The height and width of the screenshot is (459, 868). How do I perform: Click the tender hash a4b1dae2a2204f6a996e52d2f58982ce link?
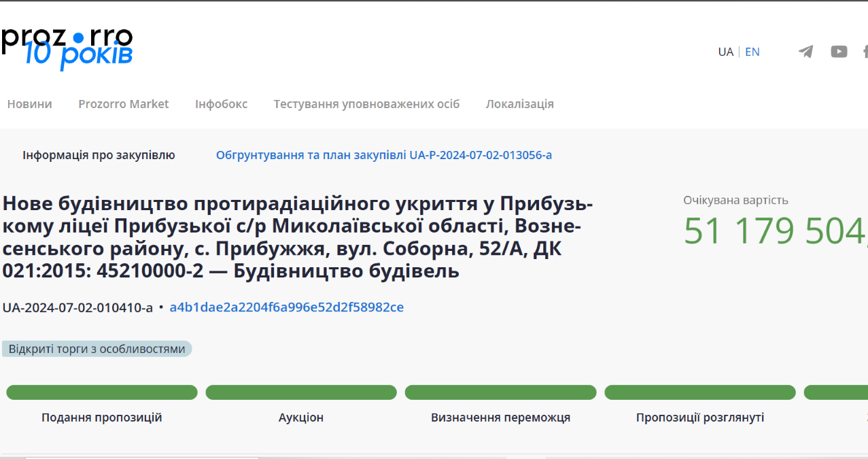pyautogui.click(x=286, y=307)
